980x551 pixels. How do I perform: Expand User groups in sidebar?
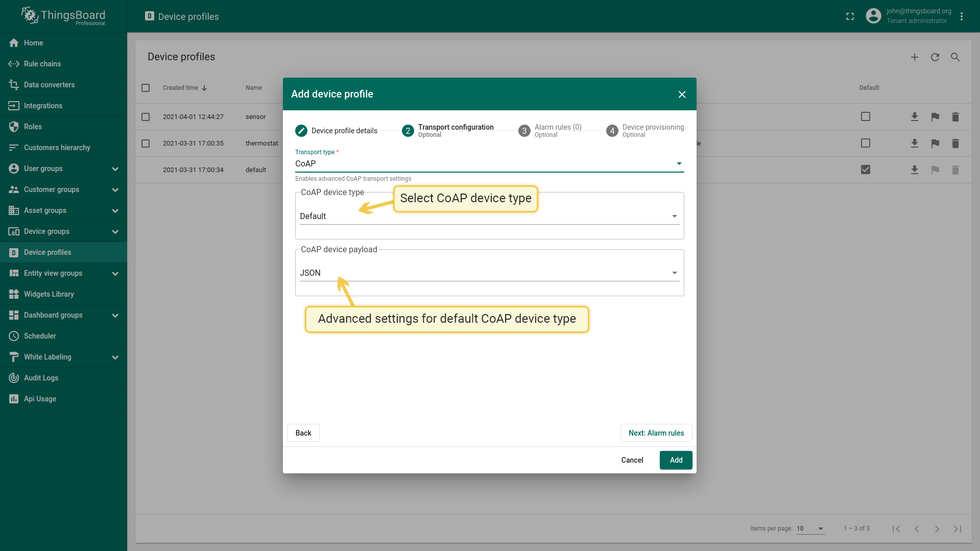pyautogui.click(x=115, y=169)
